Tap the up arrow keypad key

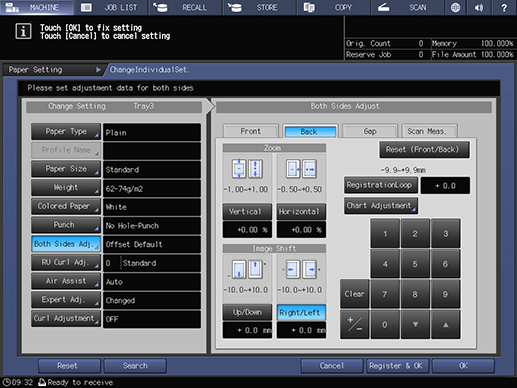[x=445, y=324]
